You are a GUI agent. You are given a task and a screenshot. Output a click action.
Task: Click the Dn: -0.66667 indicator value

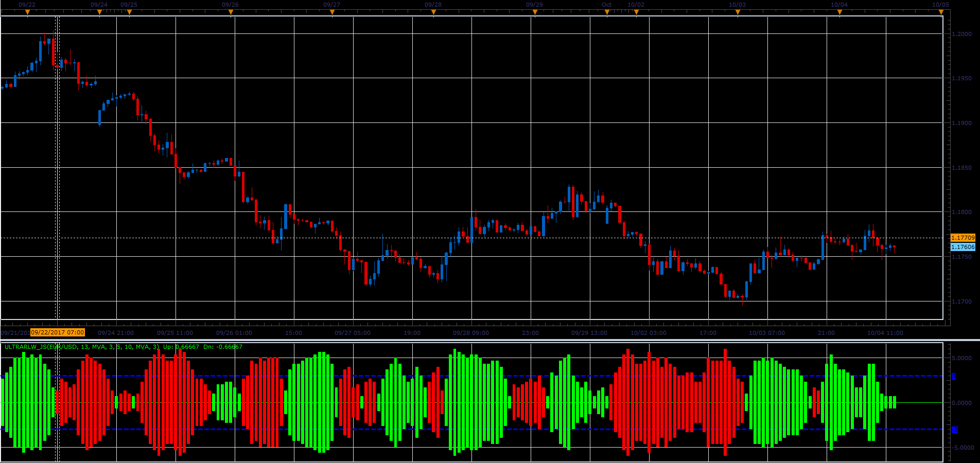pos(223,347)
